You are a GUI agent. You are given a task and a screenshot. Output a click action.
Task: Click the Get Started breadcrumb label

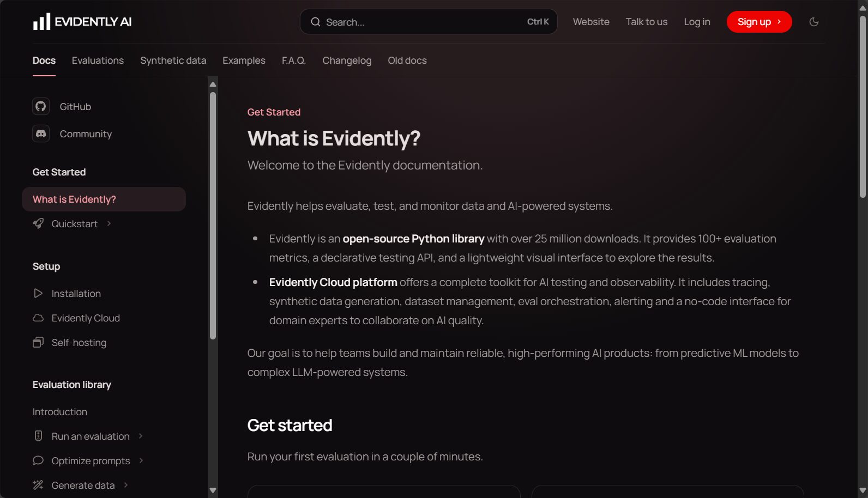tap(274, 112)
